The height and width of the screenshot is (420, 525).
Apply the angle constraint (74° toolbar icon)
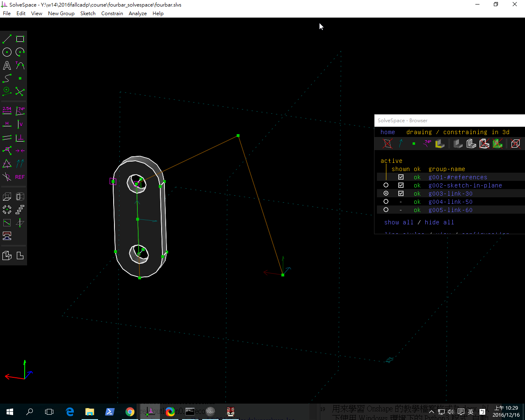coord(20,111)
